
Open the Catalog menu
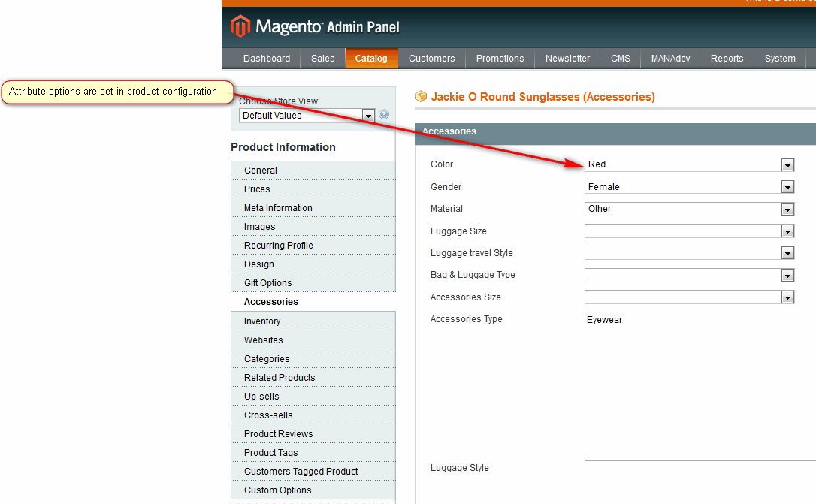pyautogui.click(x=371, y=59)
